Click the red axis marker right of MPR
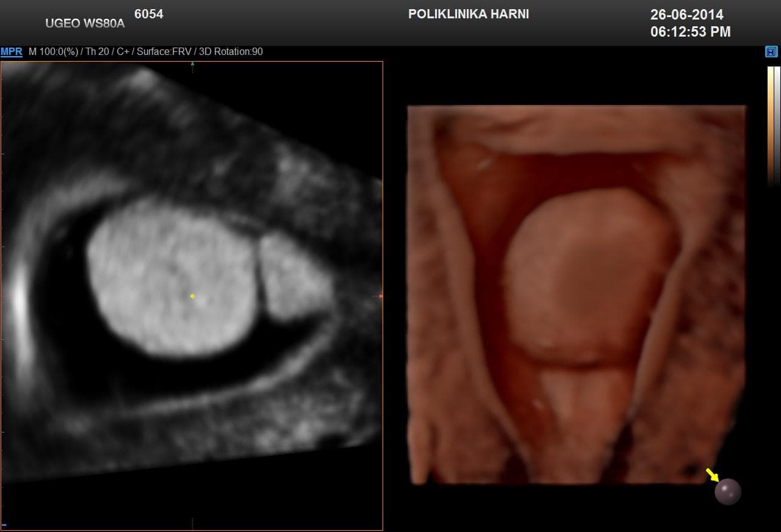The height and width of the screenshot is (532, 781). click(381, 297)
